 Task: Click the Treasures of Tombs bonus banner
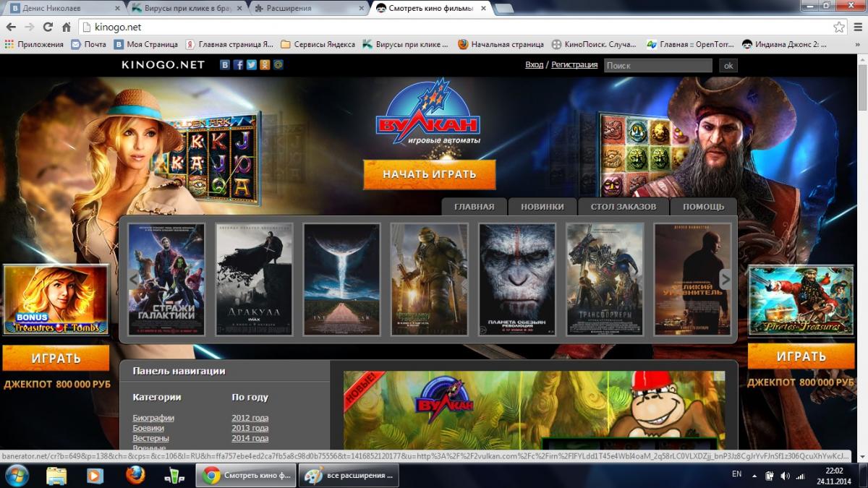pyautogui.click(x=56, y=300)
